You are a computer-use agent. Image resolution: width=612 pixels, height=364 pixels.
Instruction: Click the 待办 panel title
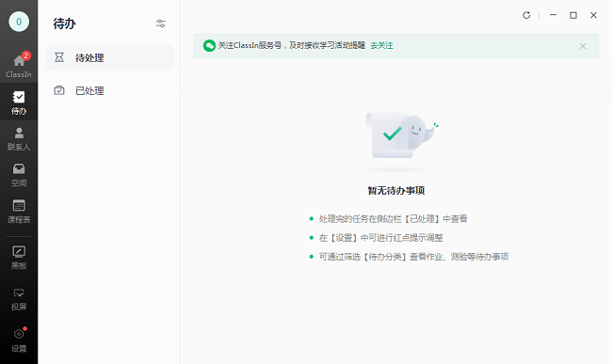tap(64, 24)
